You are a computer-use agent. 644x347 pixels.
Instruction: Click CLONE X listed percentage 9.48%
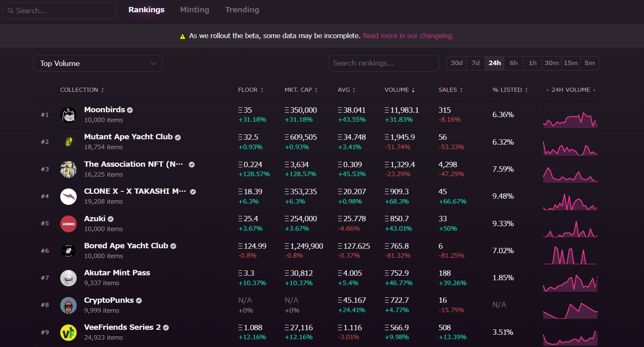(503, 196)
